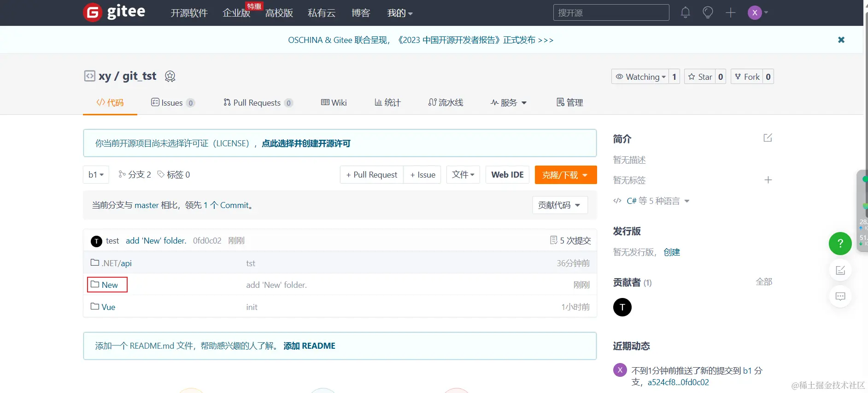The width and height of the screenshot is (868, 393).
Task: Open 开源软件 menu item
Action: pyautogui.click(x=189, y=13)
